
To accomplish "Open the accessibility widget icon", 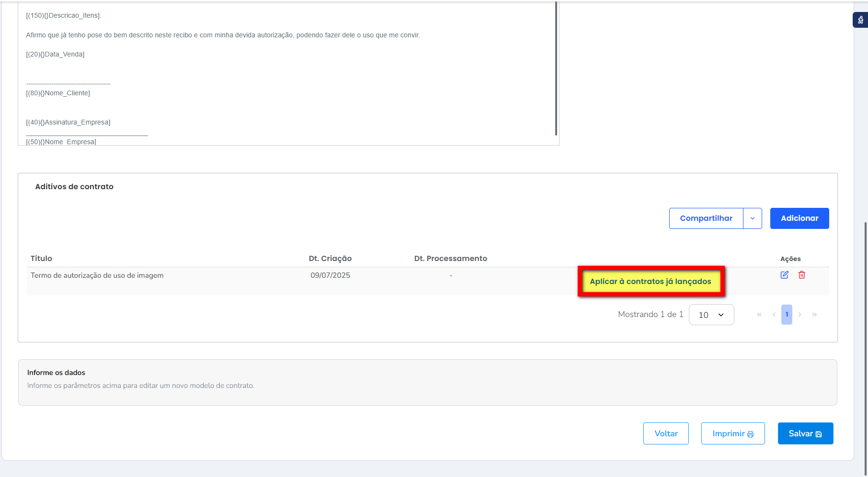I will [860, 20].
